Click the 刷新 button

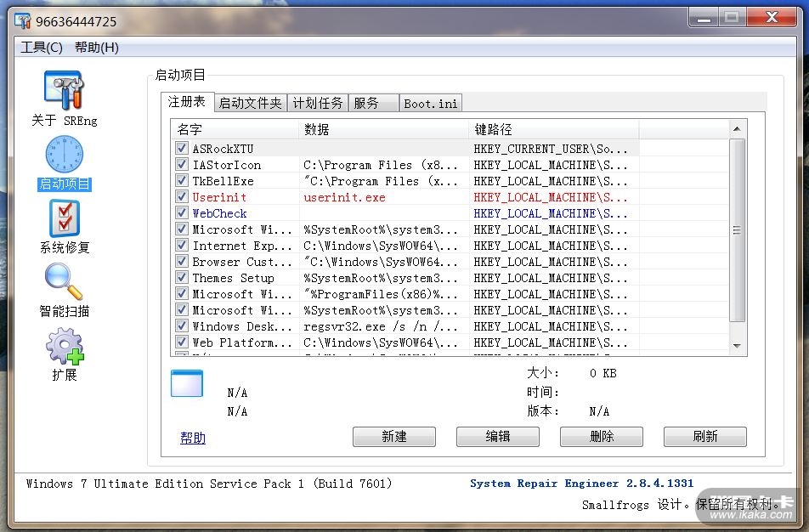click(x=704, y=437)
